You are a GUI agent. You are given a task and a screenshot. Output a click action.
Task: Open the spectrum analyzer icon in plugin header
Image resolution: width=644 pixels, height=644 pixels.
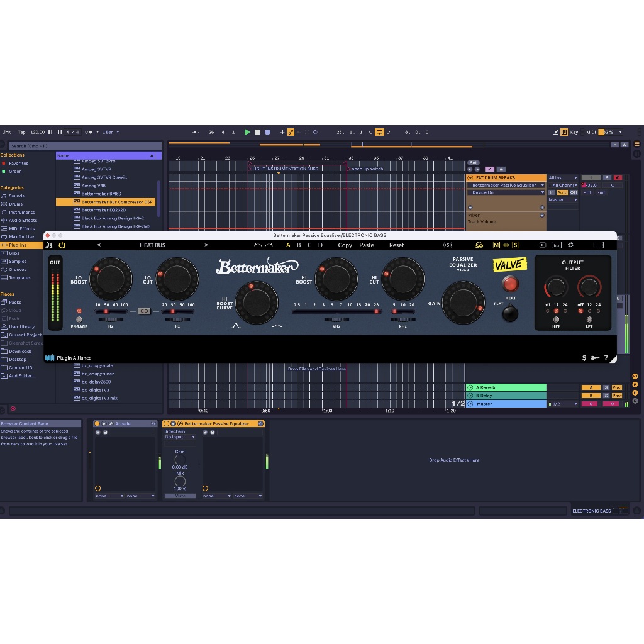coord(557,245)
